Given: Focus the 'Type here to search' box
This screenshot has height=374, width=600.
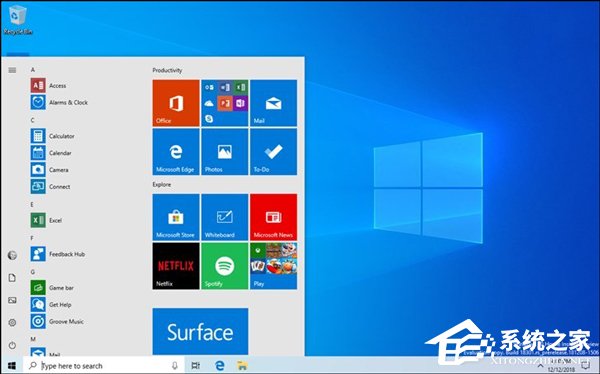Looking at the screenshot, I should (103, 366).
